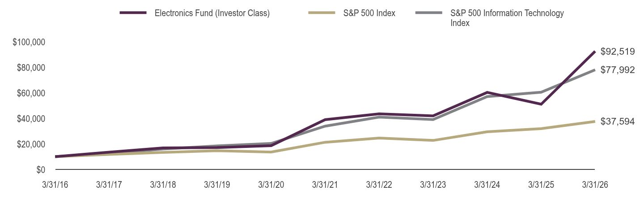644x199 pixels.
Task: Click the 3/31/24 x-axis date label
Action: [487, 185]
